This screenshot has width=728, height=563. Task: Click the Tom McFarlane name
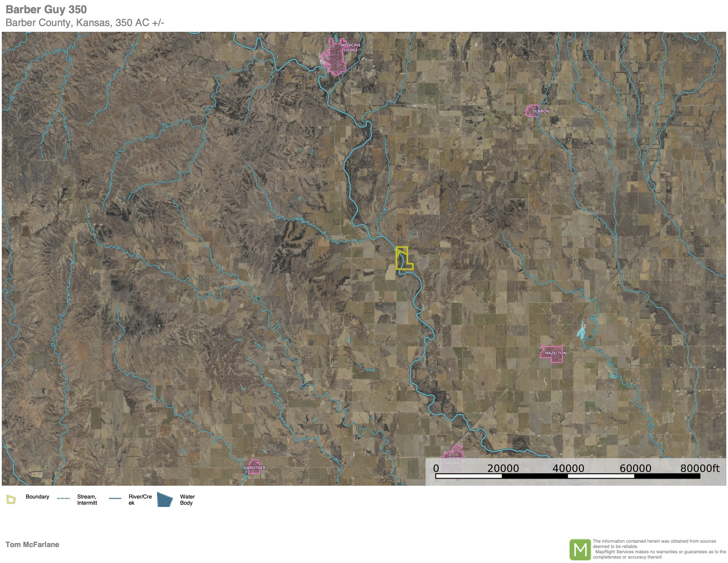(32, 544)
